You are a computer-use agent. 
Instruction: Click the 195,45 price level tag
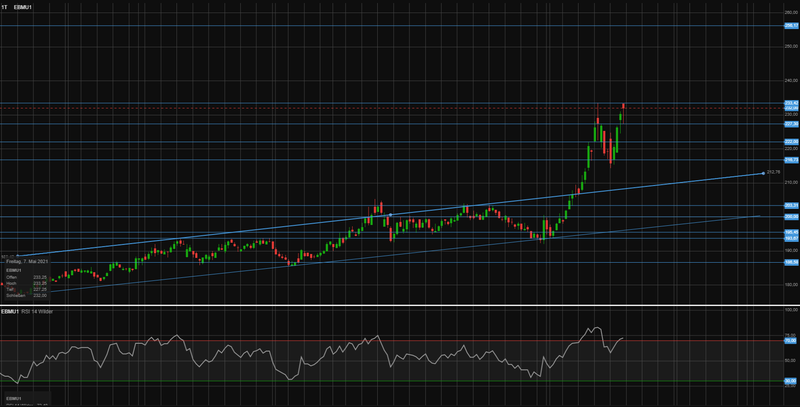(x=790, y=233)
